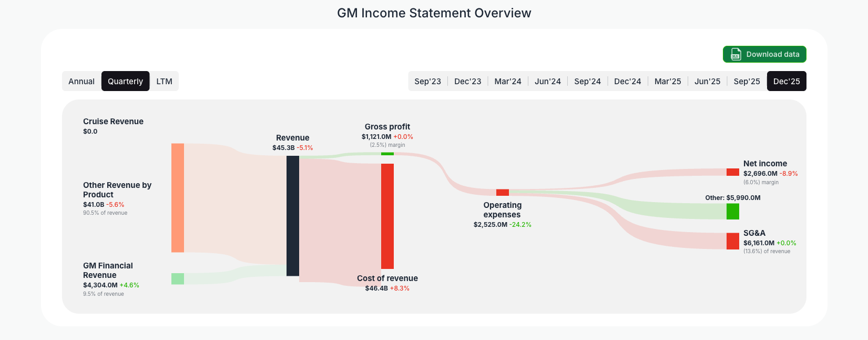This screenshot has height=340, width=868.
Task: Choose the Sep'25 quarter
Action: tap(747, 81)
